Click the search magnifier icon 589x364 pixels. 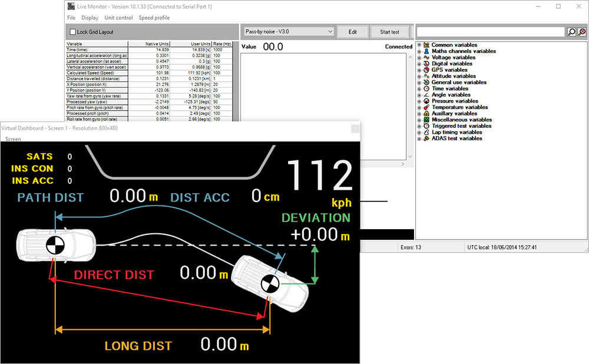coord(571,31)
